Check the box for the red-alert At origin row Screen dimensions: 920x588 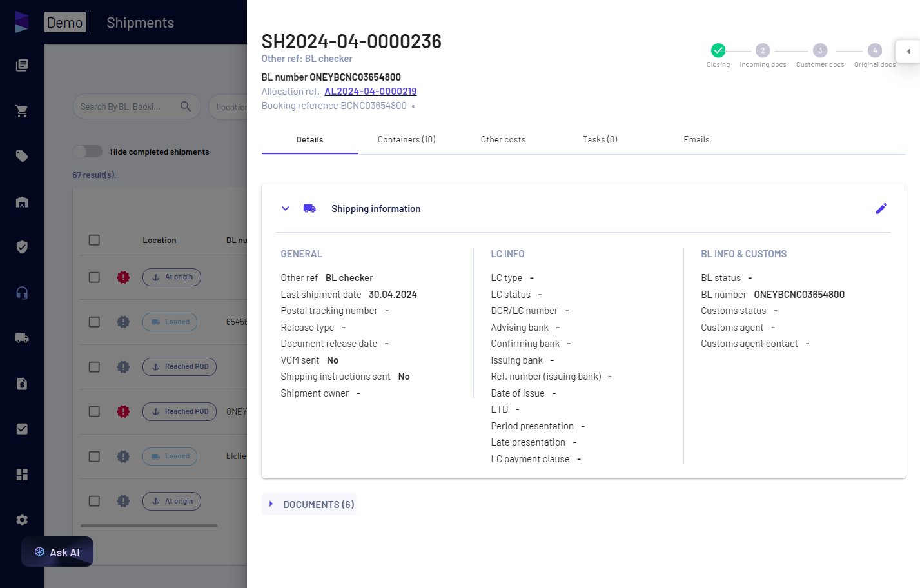pos(94,277)
